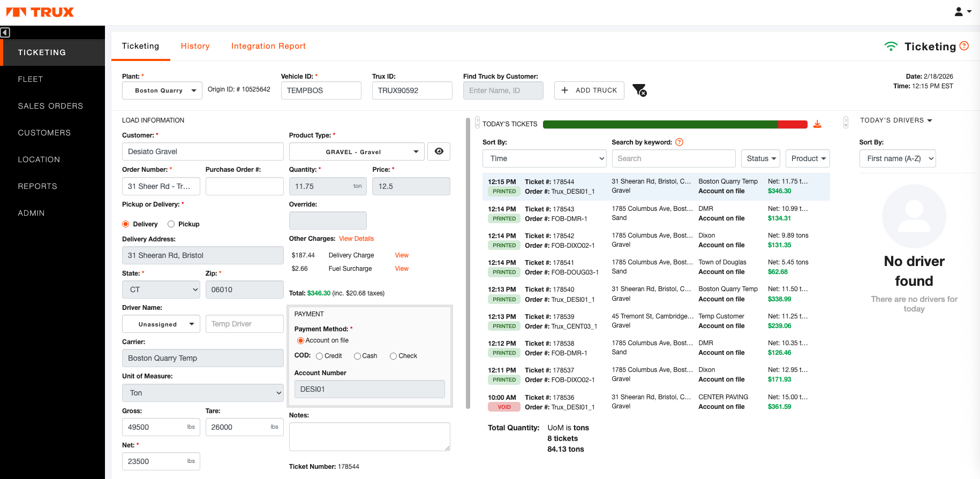Download today's tickets using the orange download icon
Image resolution: width=980 pixels, height=479 pixels.
coord(817,124)
